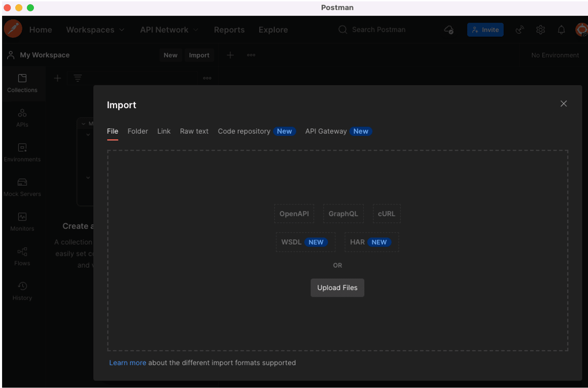Image resolution: width=588 pixels, height=388 pixels.
Task: Open the No Environment selector
Action: click(555, 55)
